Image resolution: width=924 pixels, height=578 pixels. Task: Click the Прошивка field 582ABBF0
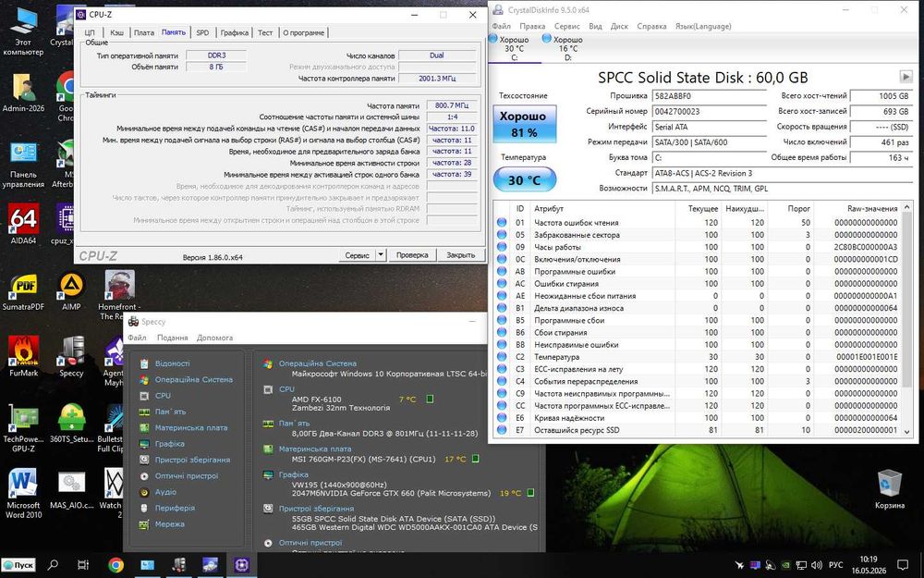point(709,96)
